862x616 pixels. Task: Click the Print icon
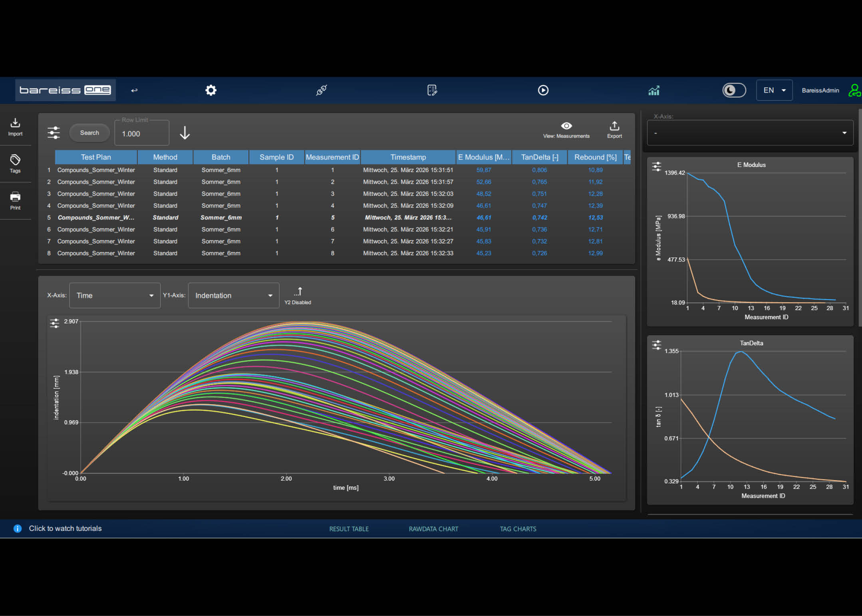point(15,201)
